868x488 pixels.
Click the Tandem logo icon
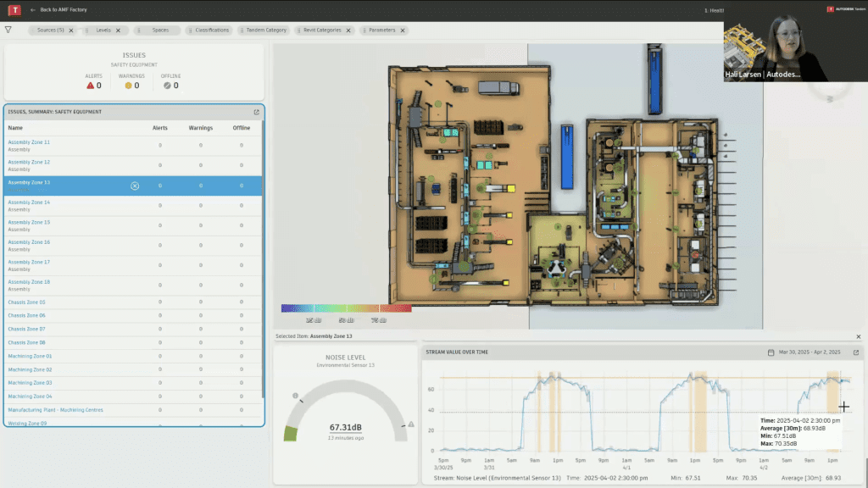tap(14, 9)
